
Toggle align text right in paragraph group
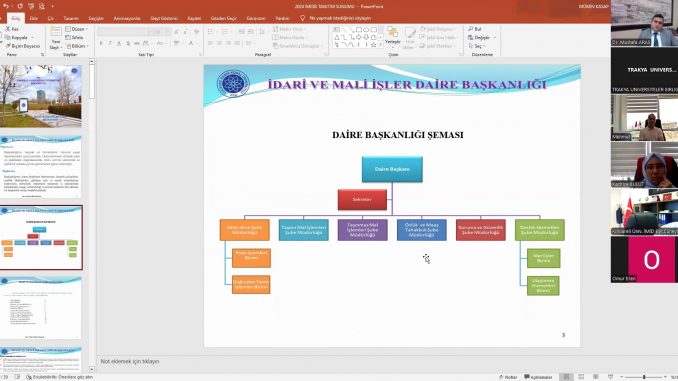(228, 43)
